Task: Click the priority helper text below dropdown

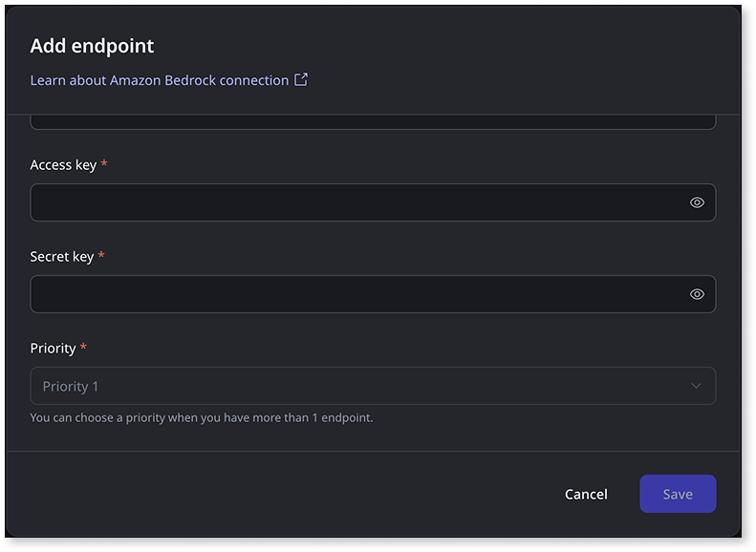Action: [x=201, y=417]
